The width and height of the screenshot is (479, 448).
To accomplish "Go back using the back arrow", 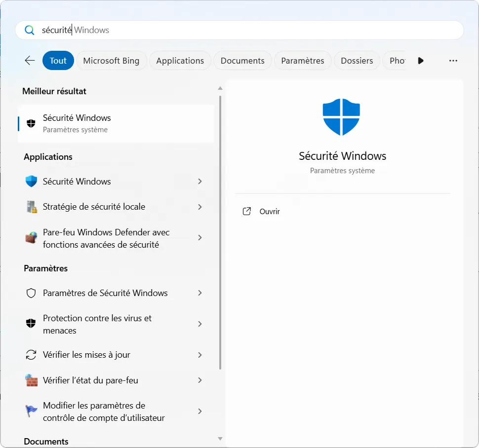I will click(x=29, y=60).
